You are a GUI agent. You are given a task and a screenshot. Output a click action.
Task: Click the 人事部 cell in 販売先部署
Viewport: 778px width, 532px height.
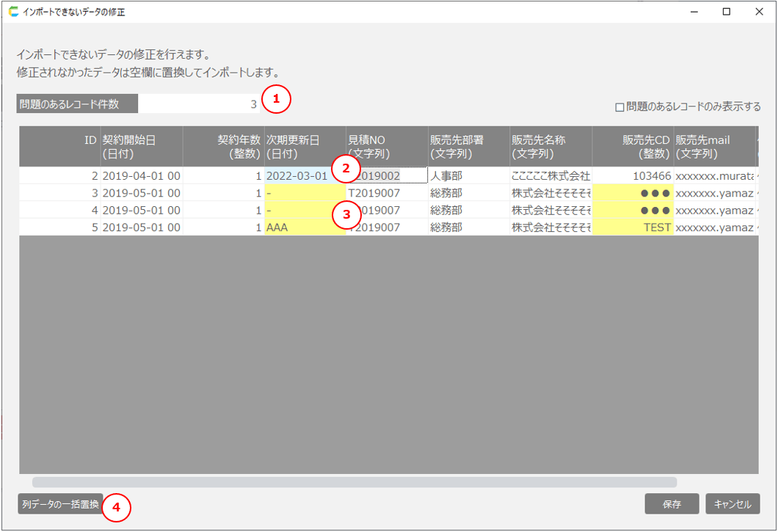click(x=468, y=176)
